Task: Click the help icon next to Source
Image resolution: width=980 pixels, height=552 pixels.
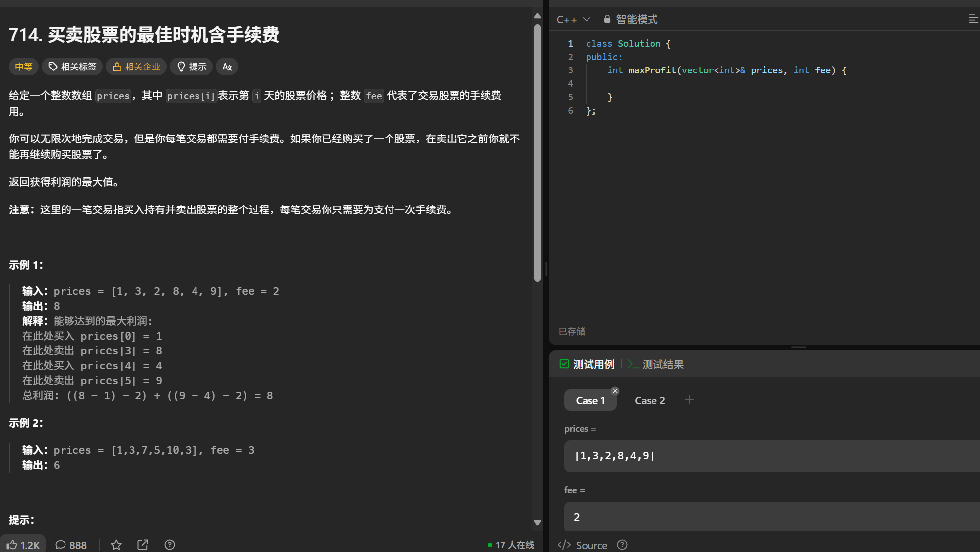Action: tap(622, 545)
